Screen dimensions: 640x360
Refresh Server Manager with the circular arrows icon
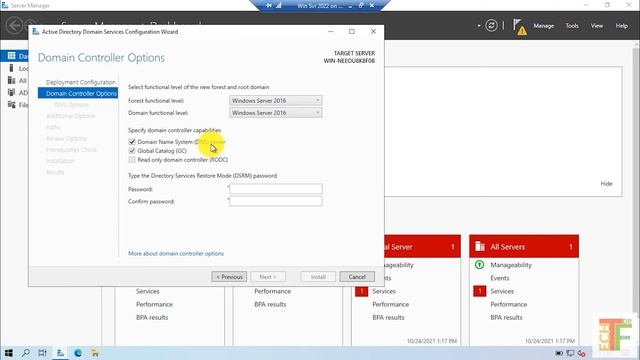[491, 26]
